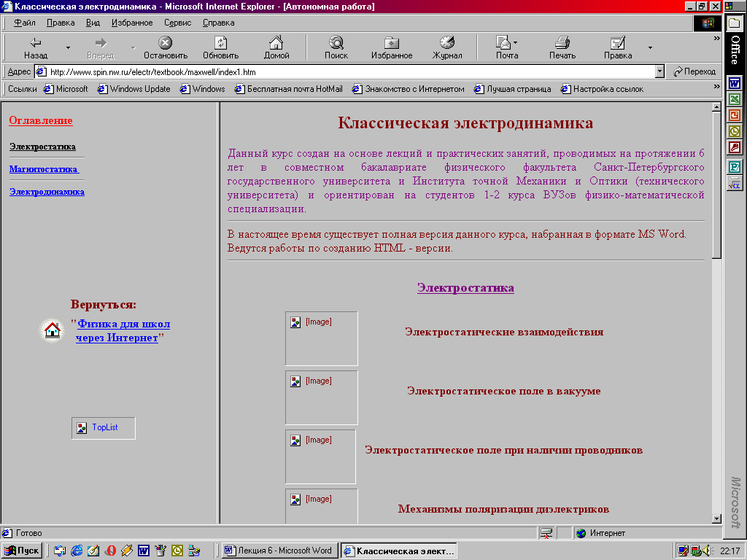This screenshot has width=747, height=560.
Task: Click the Переход go button
Action: [694, 72]
